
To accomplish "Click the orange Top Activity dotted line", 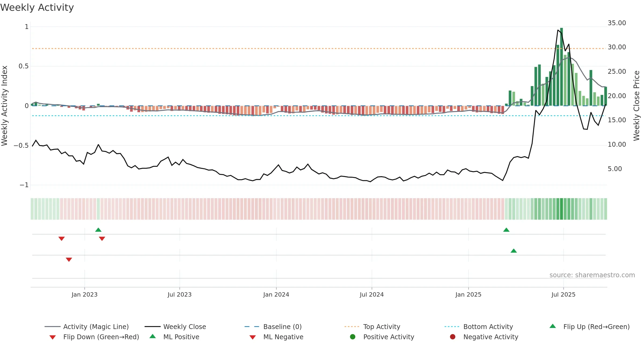I will [319, 49].
